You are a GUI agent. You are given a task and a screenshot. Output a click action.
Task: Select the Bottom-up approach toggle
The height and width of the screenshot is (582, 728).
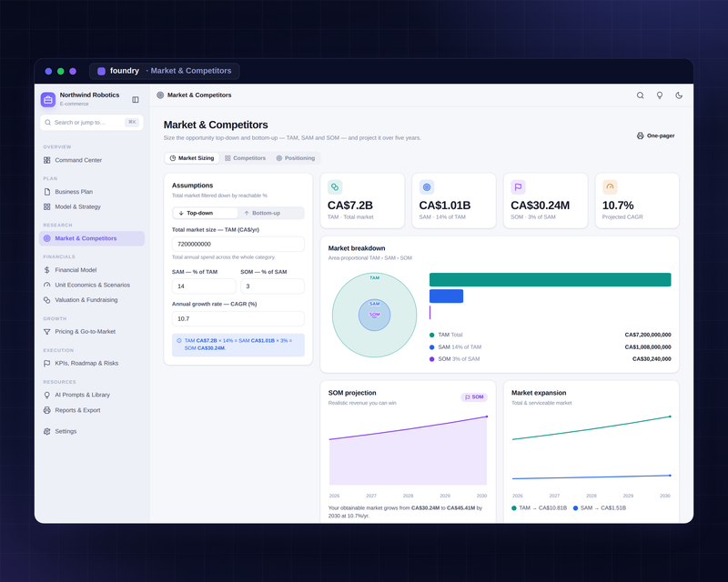click(270, 213)
